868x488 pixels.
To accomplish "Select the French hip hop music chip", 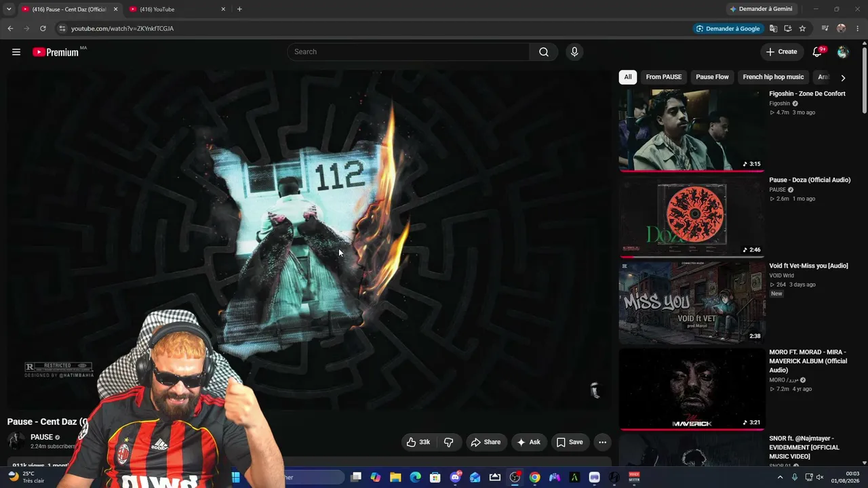I will coord(773,77).
